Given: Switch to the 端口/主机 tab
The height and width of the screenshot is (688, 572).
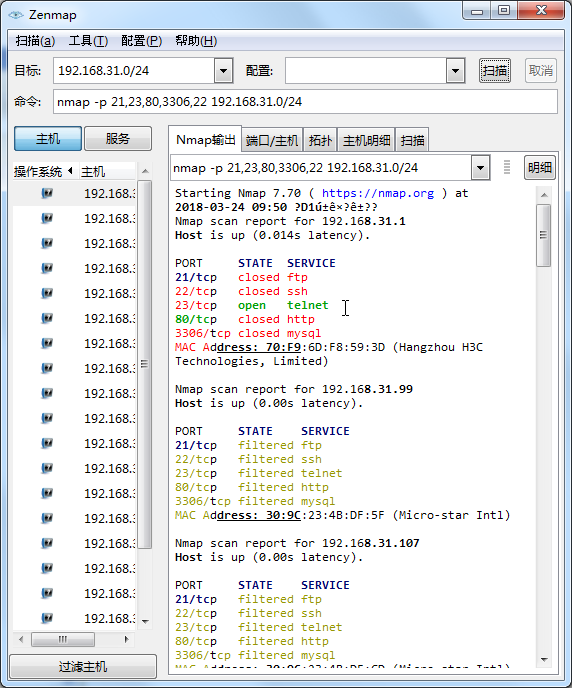Looking at the screenshot, I should [272, 140].
